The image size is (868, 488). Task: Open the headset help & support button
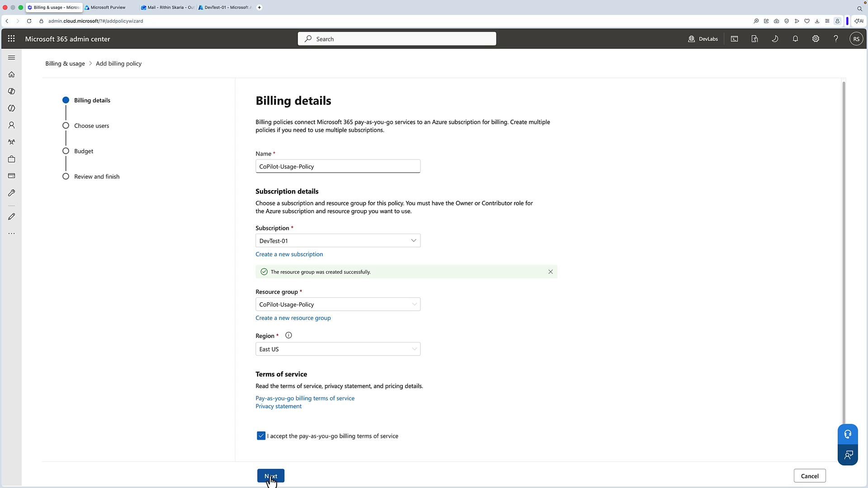pyautogui.click(x=848, y=435)
